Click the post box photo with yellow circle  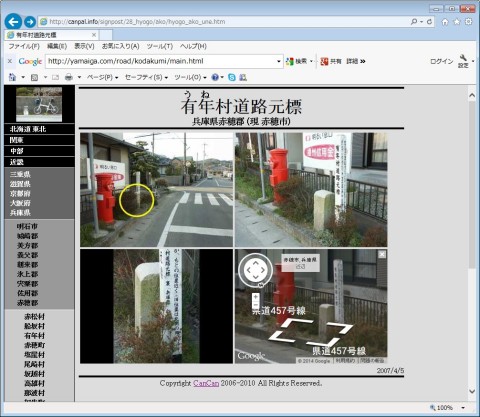tap(156, 190)
